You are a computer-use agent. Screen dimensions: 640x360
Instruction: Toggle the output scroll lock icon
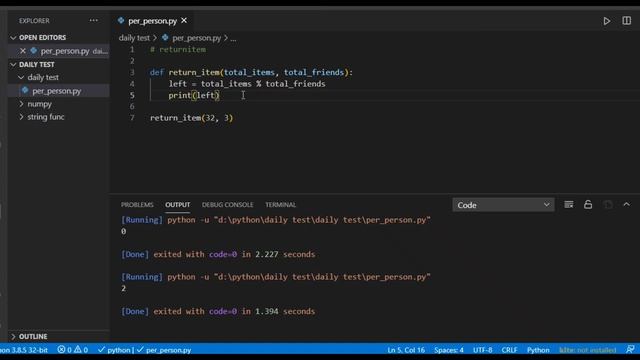(588, 204)
